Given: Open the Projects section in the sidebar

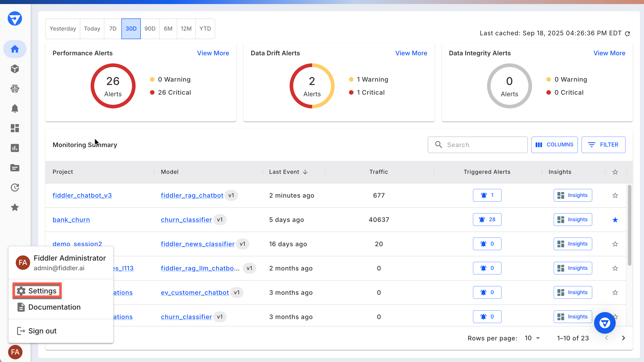Looking at the screenshot, I should tap(15, 69).
